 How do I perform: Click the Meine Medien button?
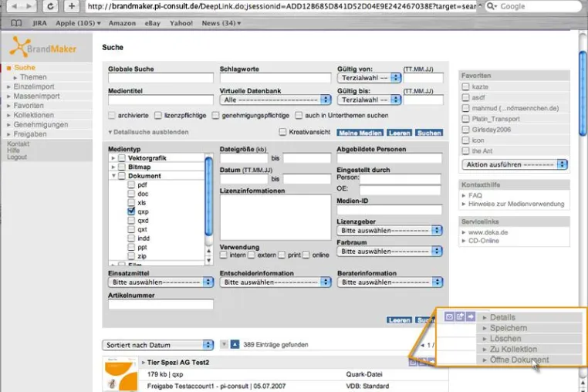360,133
